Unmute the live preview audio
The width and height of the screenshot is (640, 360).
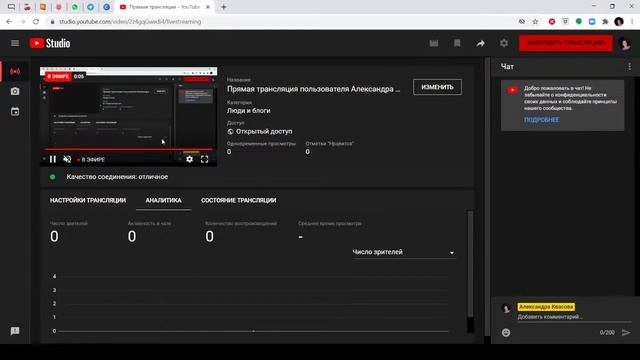click(x=67, y=159)
